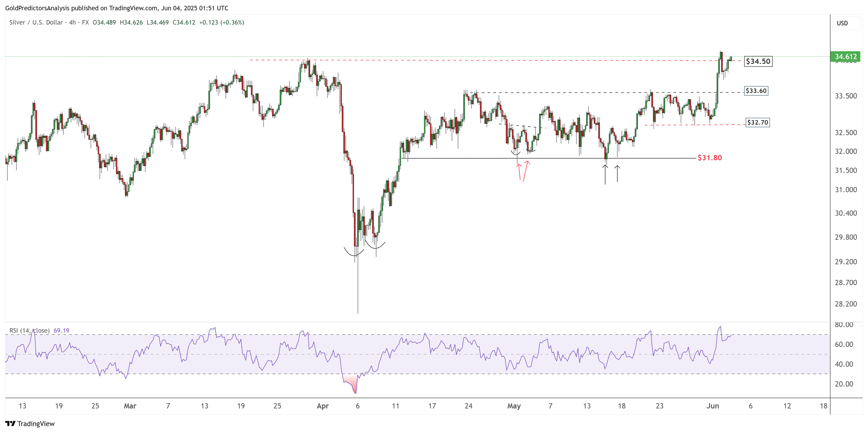Click the Jun label on time axis

tap(713, 406)
